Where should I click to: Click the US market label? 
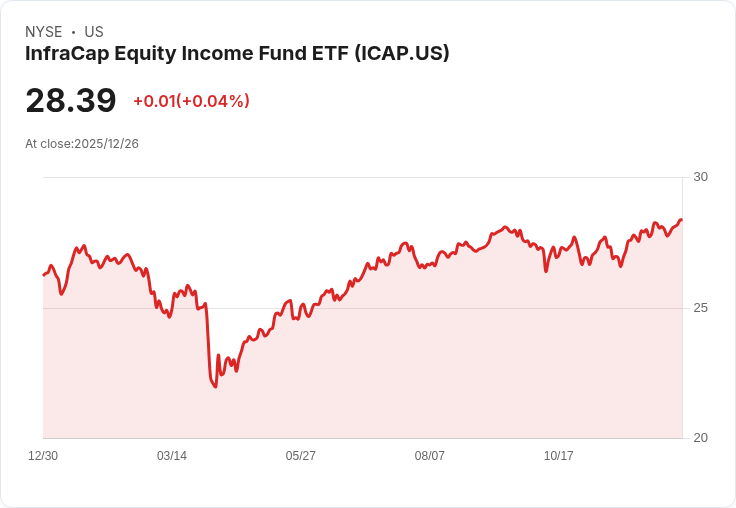[94, 32]
